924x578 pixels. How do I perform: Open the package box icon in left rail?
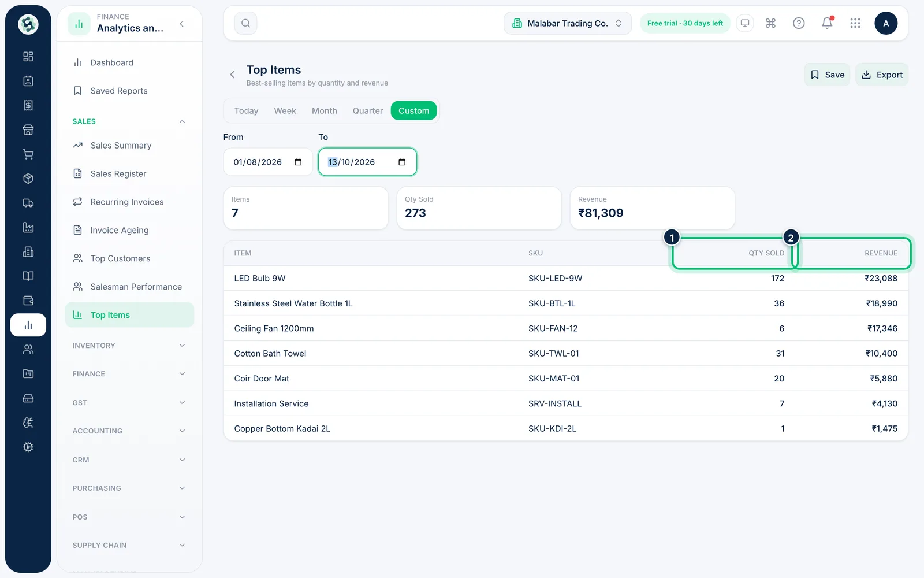point(28,179)
